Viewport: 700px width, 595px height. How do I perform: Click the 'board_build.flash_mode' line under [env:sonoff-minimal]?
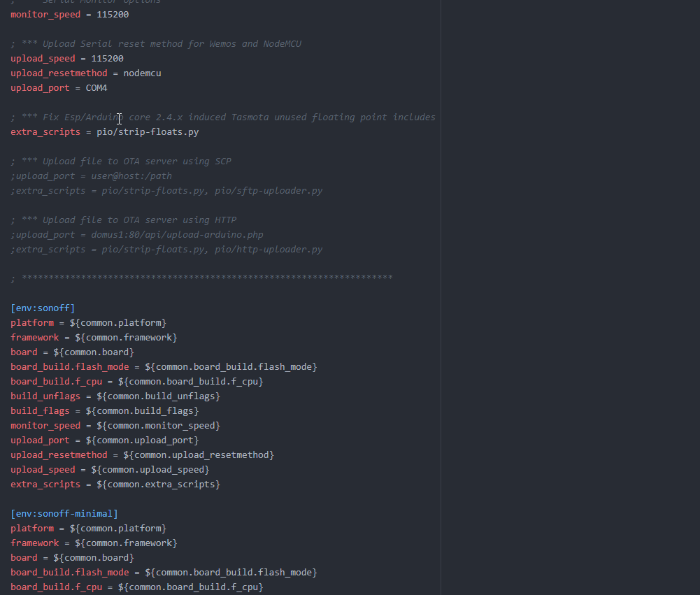pyautogui.click(x=164, y=573)
